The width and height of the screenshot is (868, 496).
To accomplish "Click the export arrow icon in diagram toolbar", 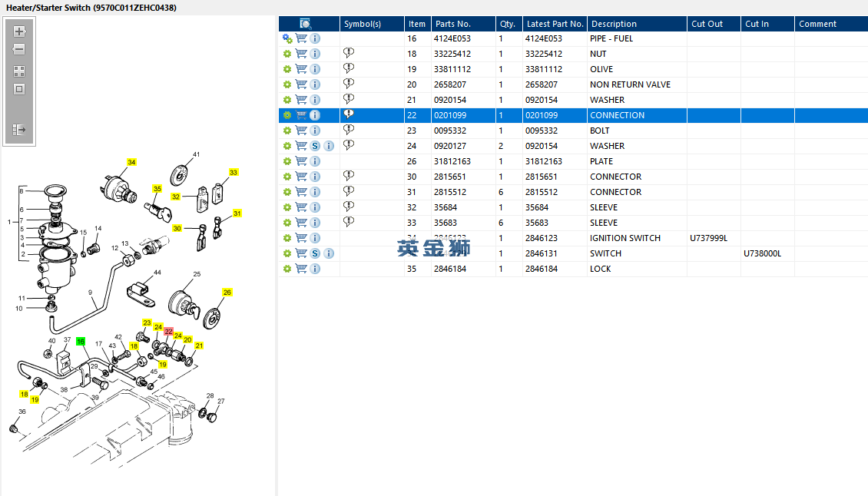I will pyautogui.click(x=19, y=130).
